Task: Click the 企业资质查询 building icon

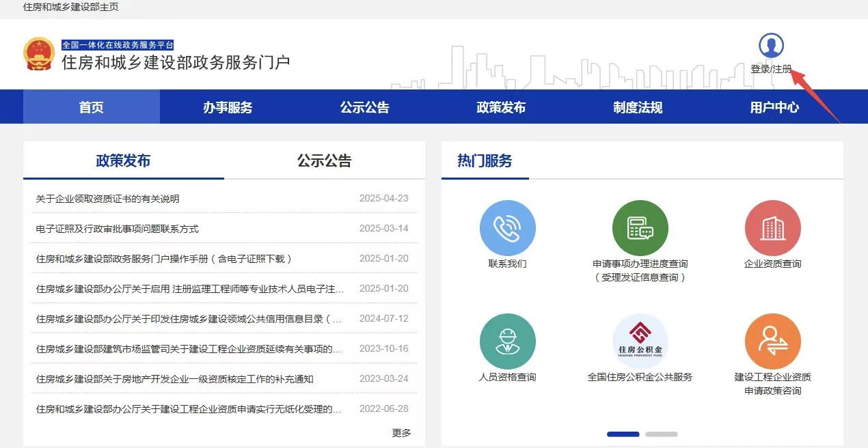Action: click(x=772, y=228)
